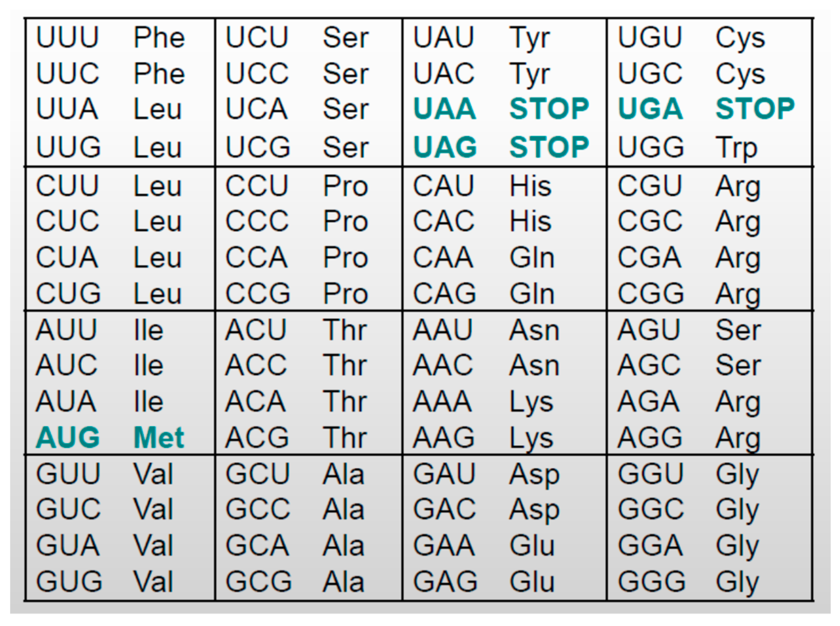Click the Thr label beside ACU
The width and height of the screenshot is (840, 626).
345,330
